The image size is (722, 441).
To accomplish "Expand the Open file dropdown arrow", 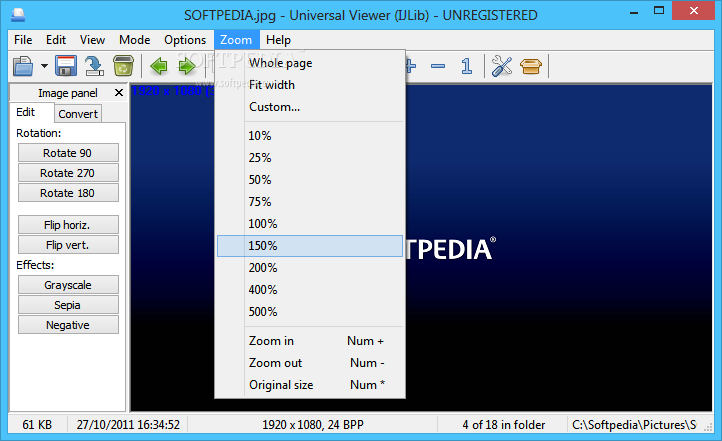I will click(44, 66).
